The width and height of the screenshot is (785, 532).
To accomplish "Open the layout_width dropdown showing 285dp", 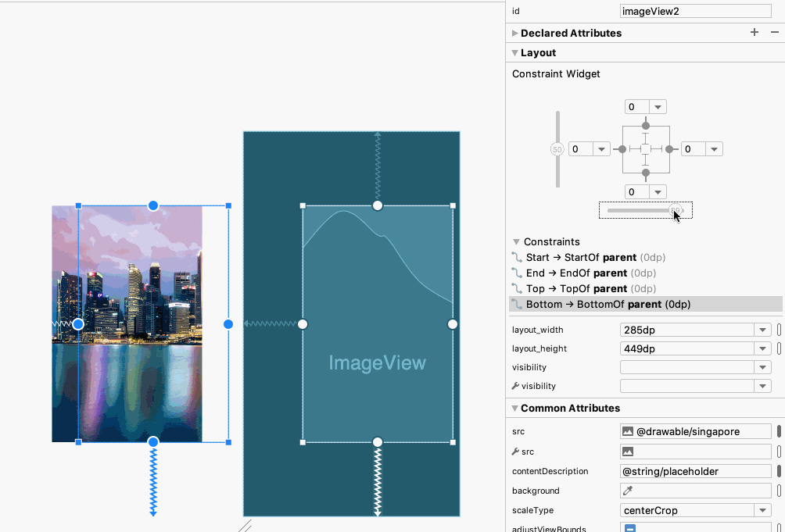I will coord(762,329).
